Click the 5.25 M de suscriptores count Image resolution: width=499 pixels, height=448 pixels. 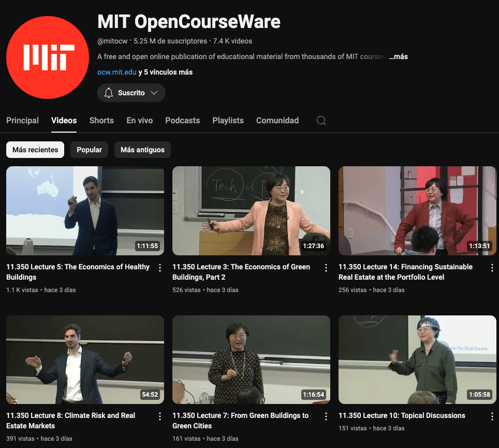170,41
